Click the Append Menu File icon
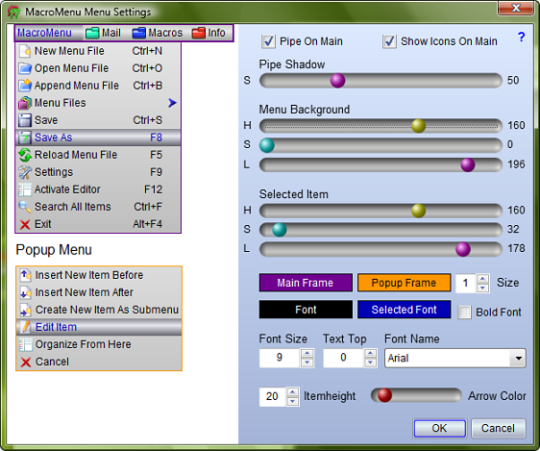This screenshot has width=540, height=451. [25, 86]
